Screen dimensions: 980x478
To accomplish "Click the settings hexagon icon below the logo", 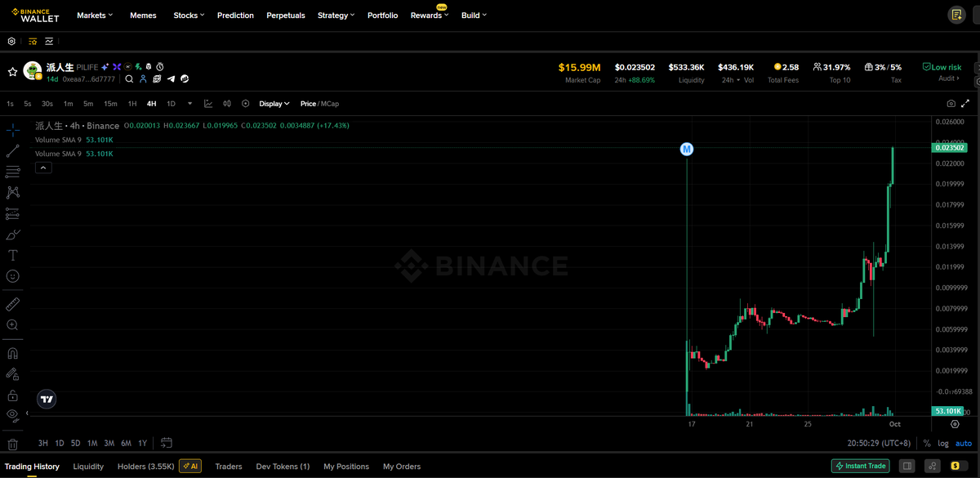I will coord(11,41).
